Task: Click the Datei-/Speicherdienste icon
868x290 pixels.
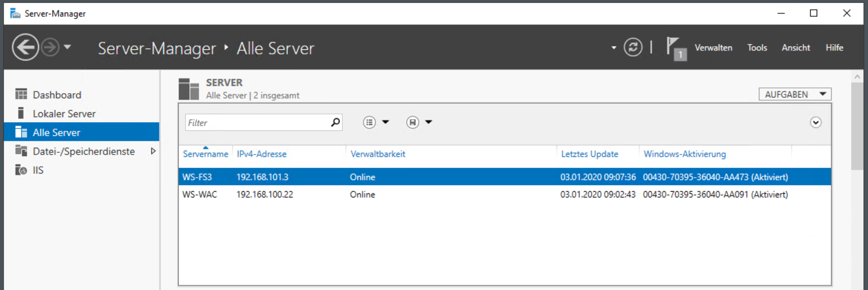Action: (x=21, y=151)
